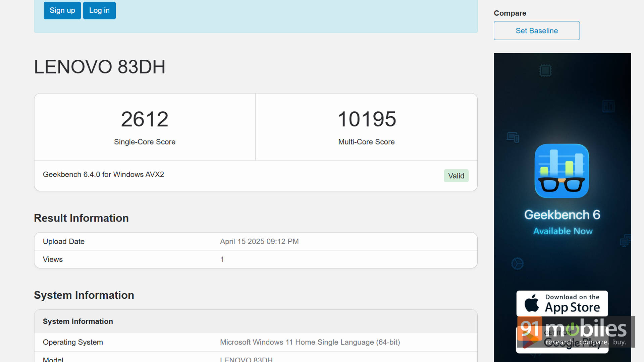Select the April 15 2025 09:12 PM date

[259, 241]
